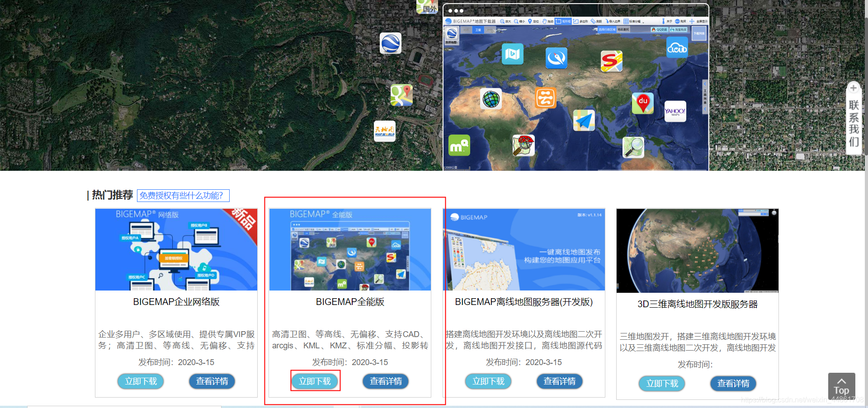Viewport: 868px width, 408px height.
Task: Click the orange map source icon
Action: [x=546, y=98]
